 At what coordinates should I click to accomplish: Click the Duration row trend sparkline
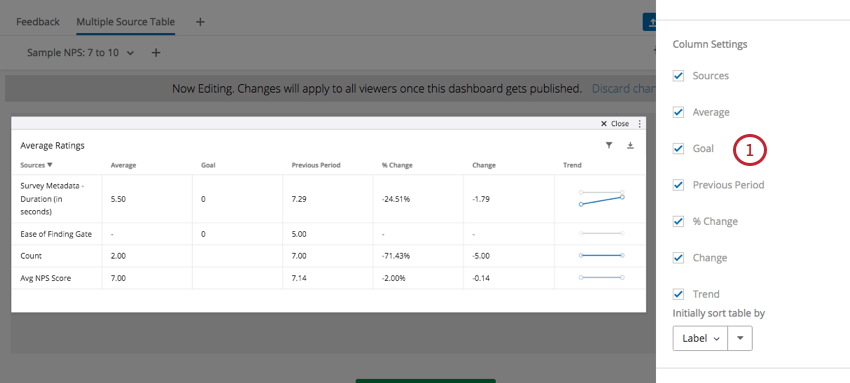[601, 199]
